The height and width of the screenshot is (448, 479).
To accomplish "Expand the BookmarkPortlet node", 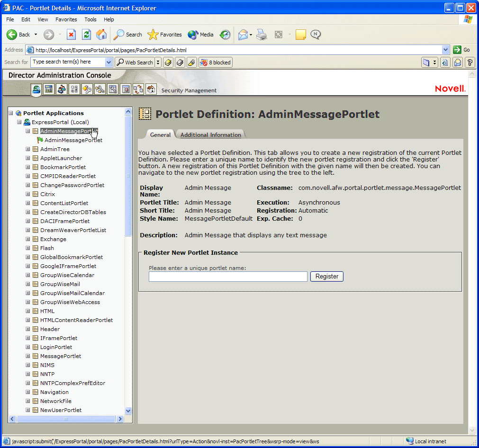I will coord(28,167).
